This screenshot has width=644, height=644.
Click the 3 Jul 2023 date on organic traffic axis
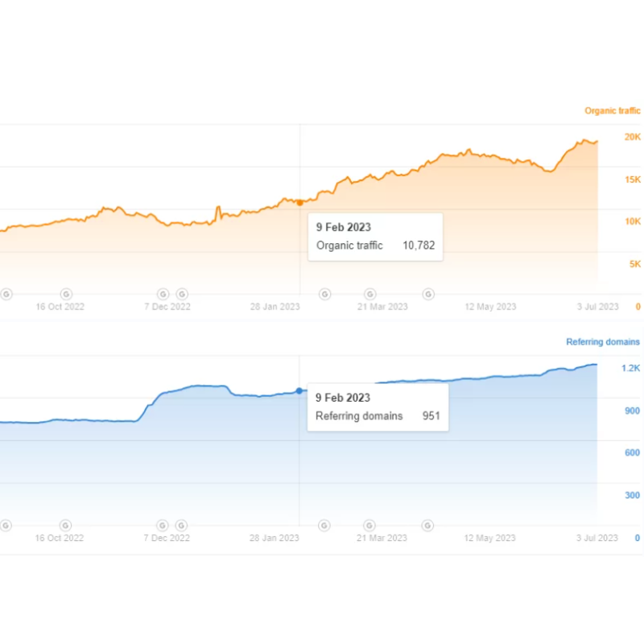597,307
